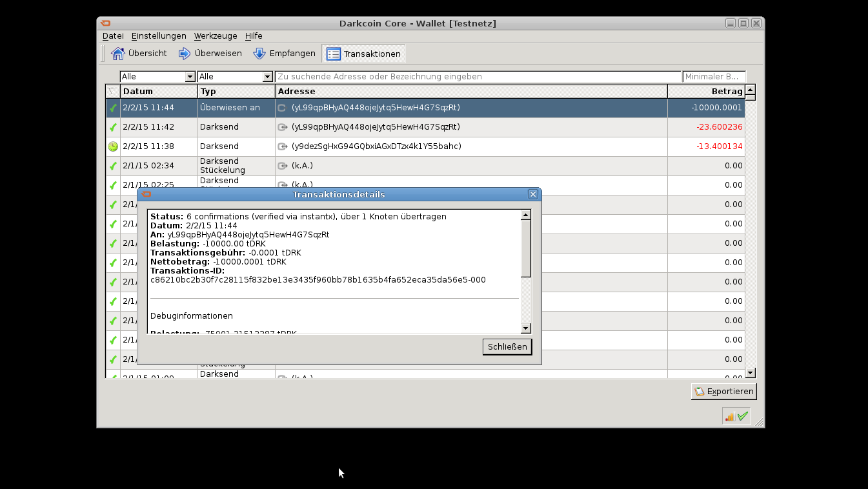
Task: Click the transaction ID c86210bc2b30f7c2 text
Action: pos(318,280)
